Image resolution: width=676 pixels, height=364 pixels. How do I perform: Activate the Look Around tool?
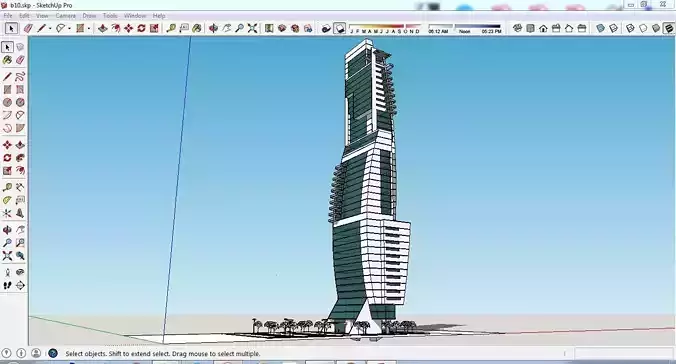click(20, 273)
